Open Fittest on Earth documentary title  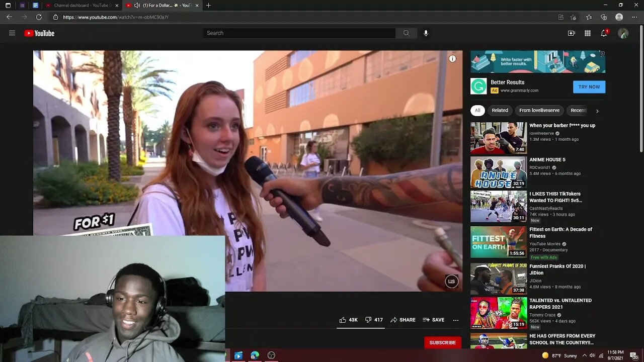(x=560, y=233)
